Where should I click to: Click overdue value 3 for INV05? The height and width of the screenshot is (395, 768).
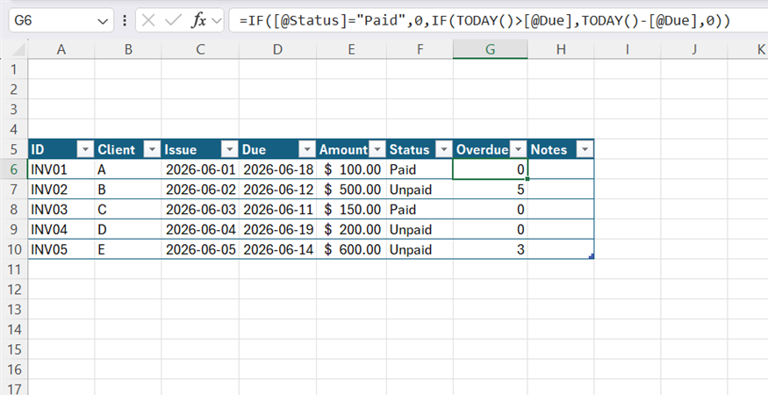(490, 249)
